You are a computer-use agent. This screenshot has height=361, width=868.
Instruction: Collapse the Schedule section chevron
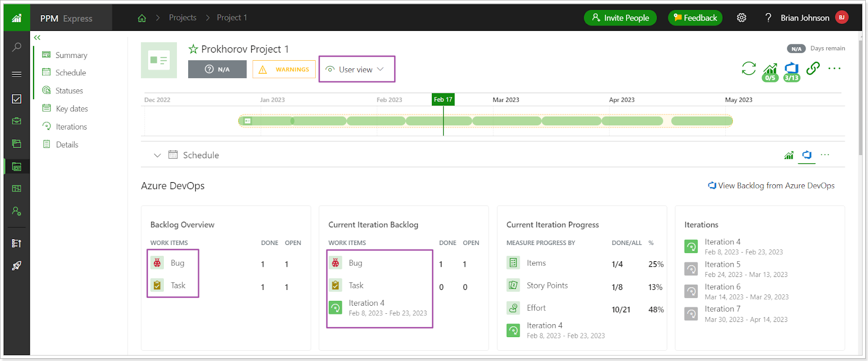click(x=157, y=155)
